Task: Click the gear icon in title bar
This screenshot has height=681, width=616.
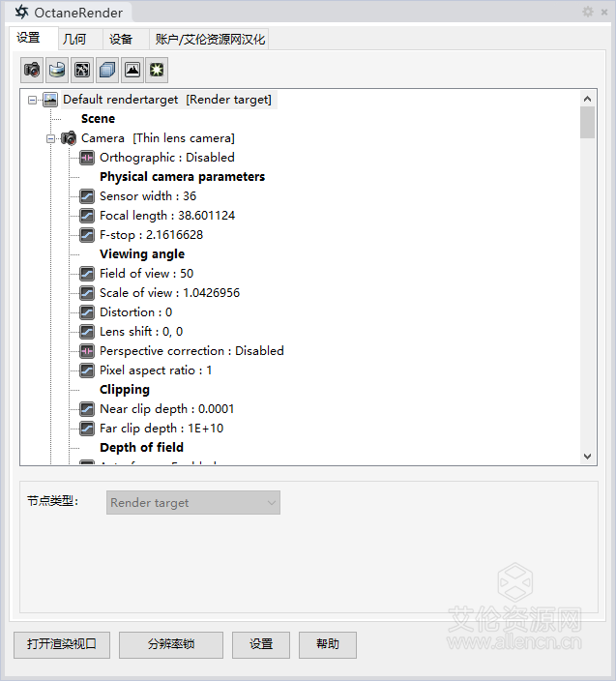Action: (588, 12)
